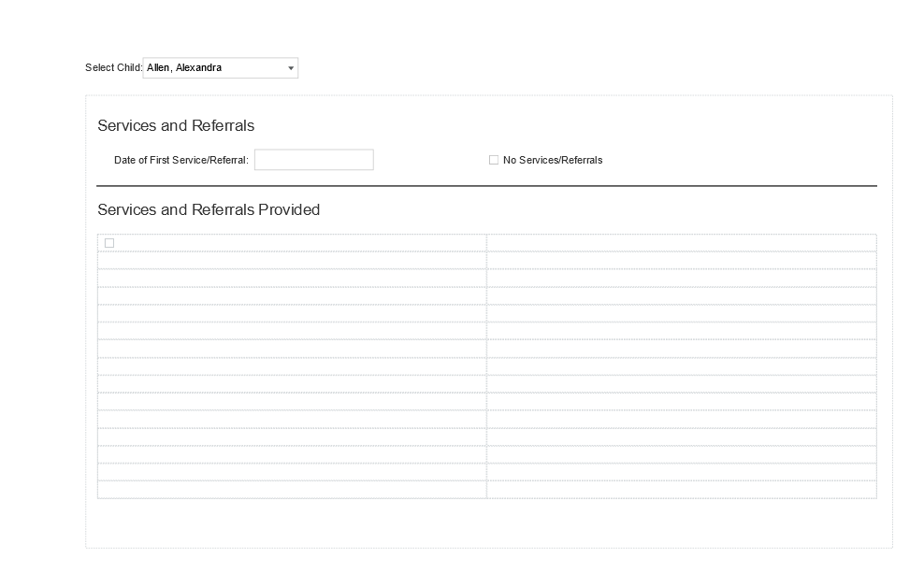Open the Select Child combo box
This screenshot has height=573, width=924.
click(220, 68)
